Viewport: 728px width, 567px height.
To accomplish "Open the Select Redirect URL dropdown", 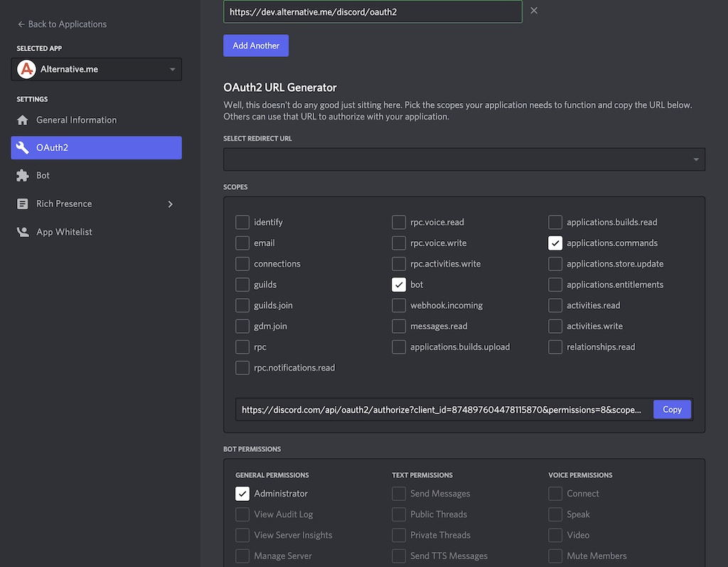I will (x=464, y=159).
